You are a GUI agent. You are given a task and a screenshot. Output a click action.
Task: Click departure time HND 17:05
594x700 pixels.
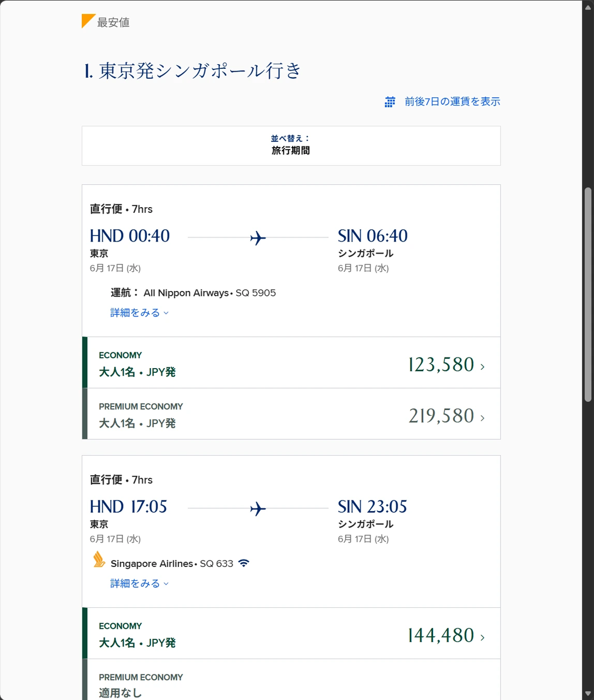pyautogui.click(x=129, y=506)
